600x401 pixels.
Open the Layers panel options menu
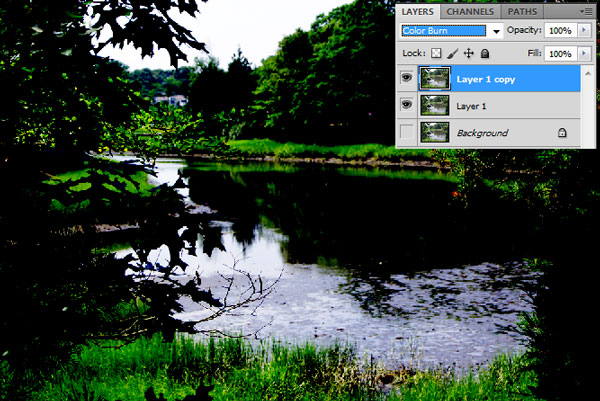587,11
